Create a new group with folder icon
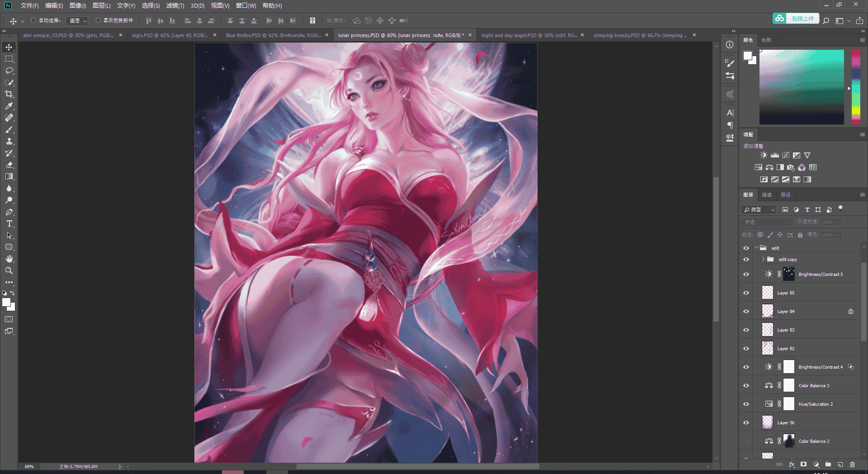 pyautogui.click(x=828, y=465)
